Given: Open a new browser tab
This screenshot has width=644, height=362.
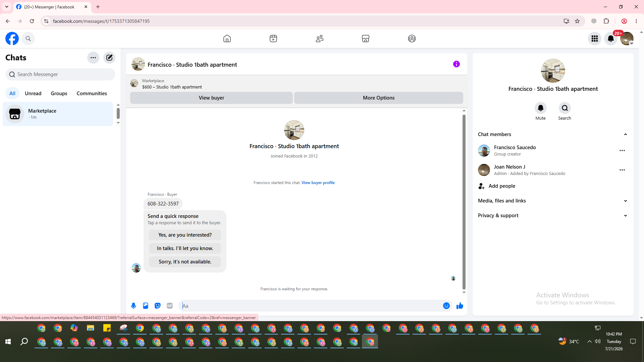Looking at the screenshot, I should pos(98,7).
